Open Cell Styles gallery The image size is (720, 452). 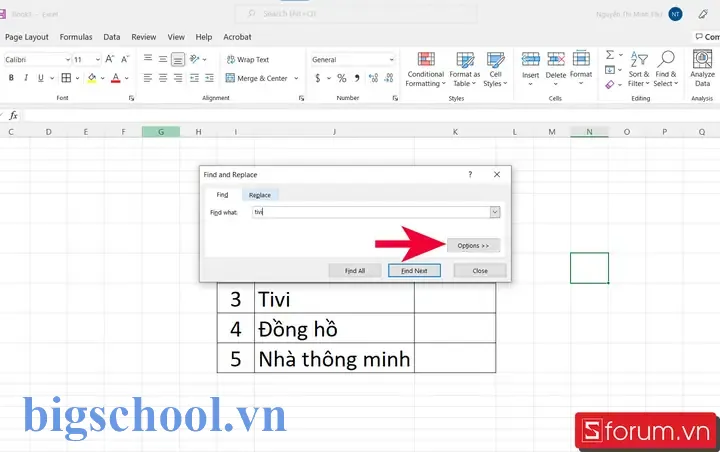point(495,69)
